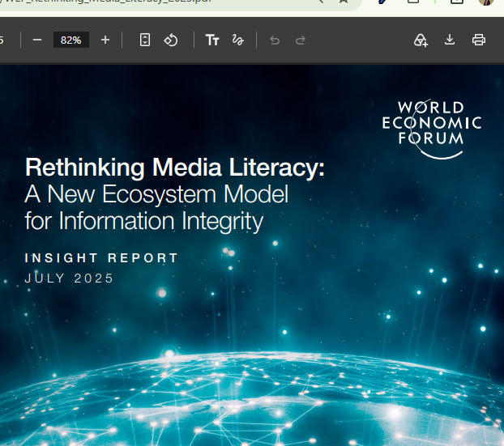504x446 pixels.
Task: Select the text annotation tool
Action: pyautogui.click(x=212, y=40)
